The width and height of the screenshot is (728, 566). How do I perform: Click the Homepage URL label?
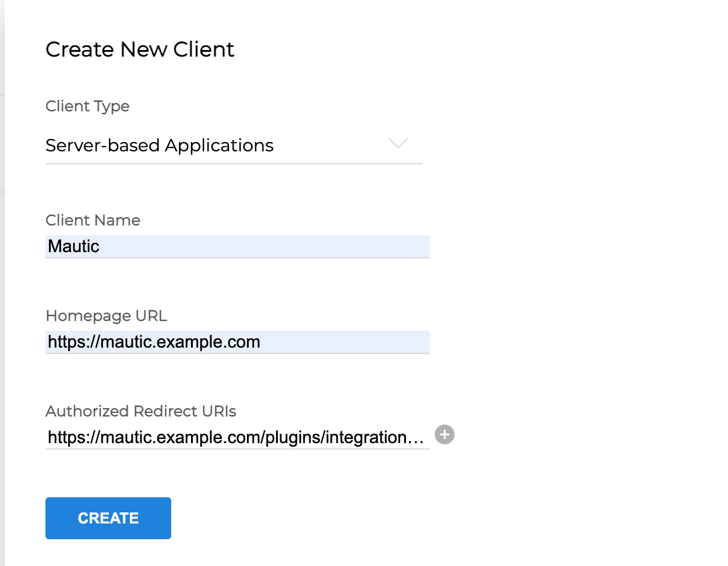pos(106,316)
